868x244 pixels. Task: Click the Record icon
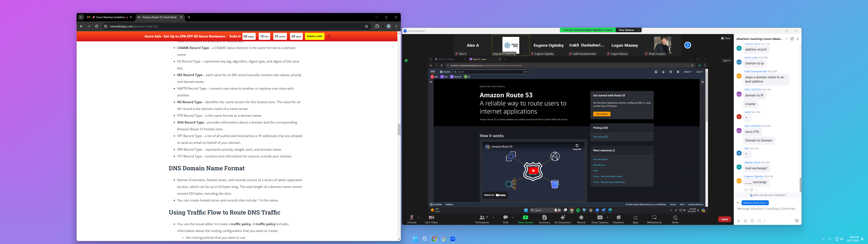[x=581, y=218]
